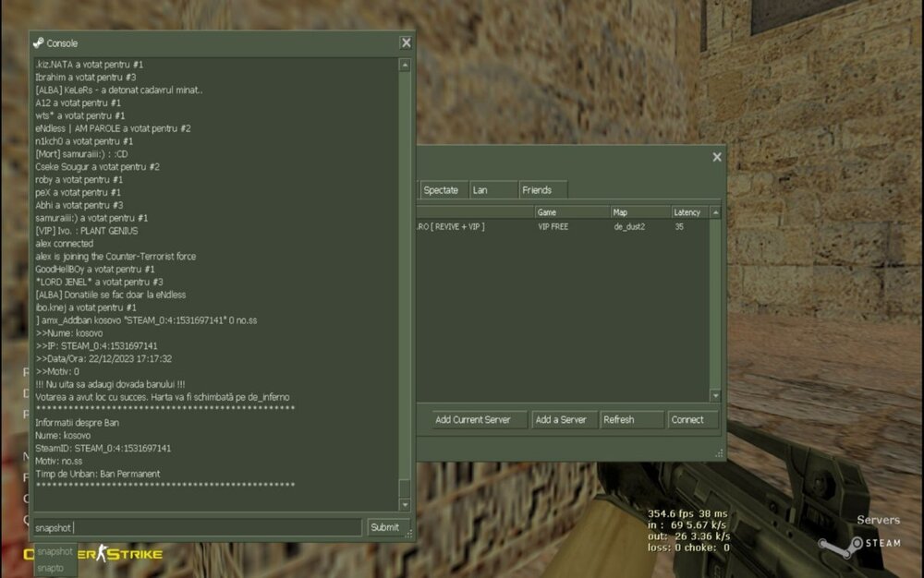Click console scrollbar down arrow
The height and width of the screenshot is (578, 924).
point(405,505)
